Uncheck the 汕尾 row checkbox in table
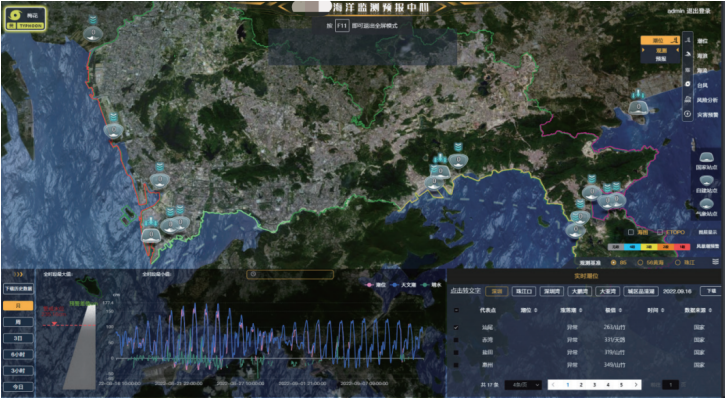 (x=457, y=327)
